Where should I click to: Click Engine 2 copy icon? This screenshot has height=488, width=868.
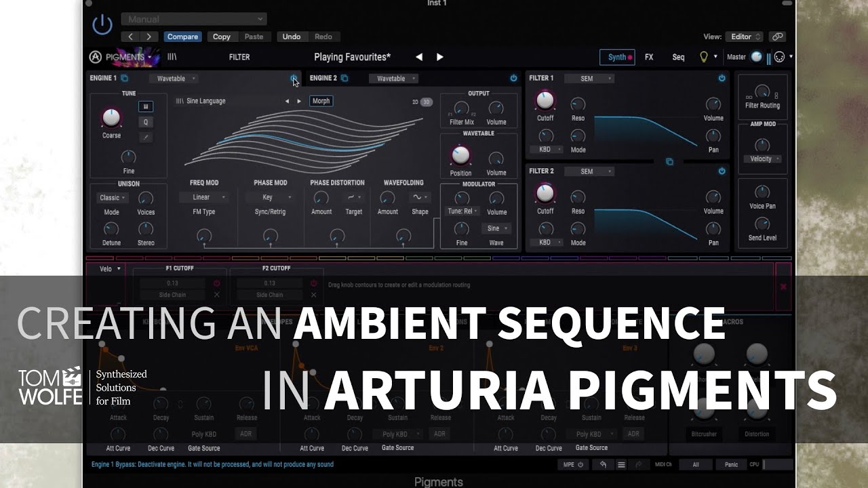tap(344, 78)
